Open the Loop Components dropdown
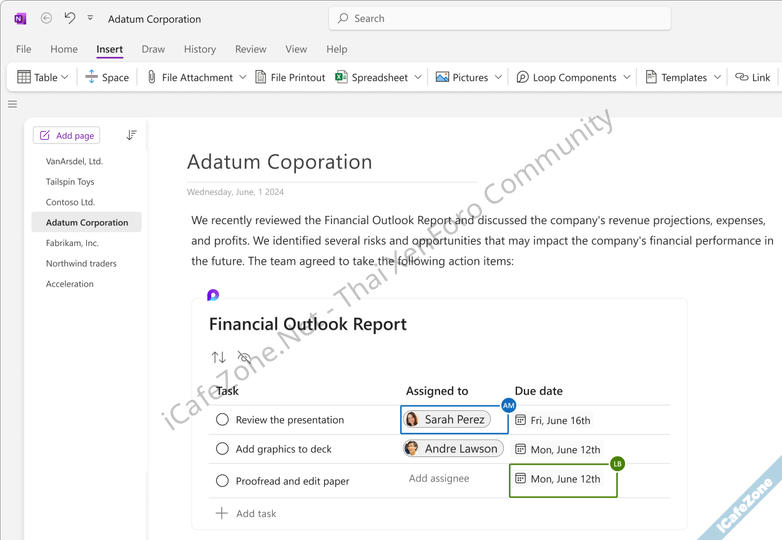This screenshot has width=782, height=540. point(627,77)
